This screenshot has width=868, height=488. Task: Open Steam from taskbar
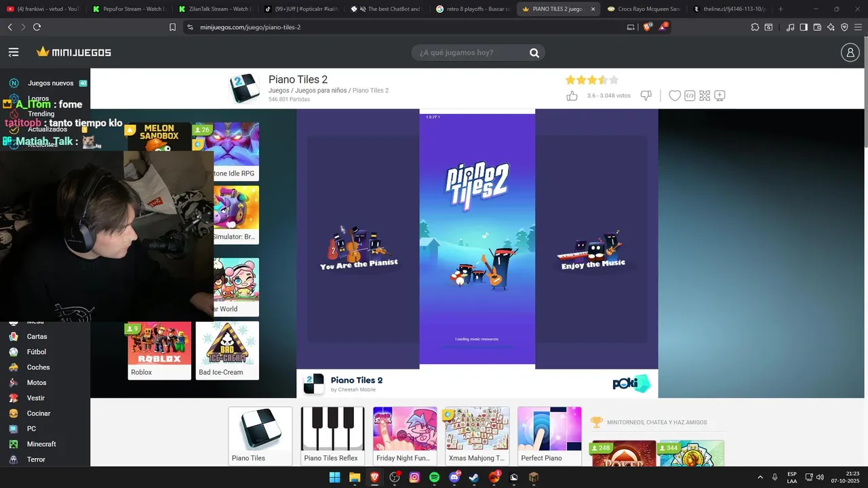(474, 477)
